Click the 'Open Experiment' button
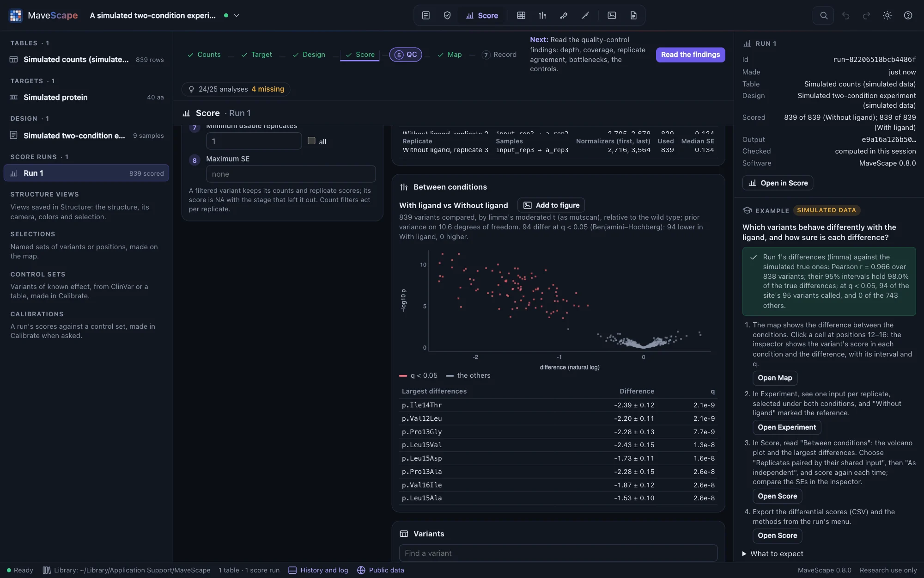This screenshot has width=924, height=578. [787, 427]
